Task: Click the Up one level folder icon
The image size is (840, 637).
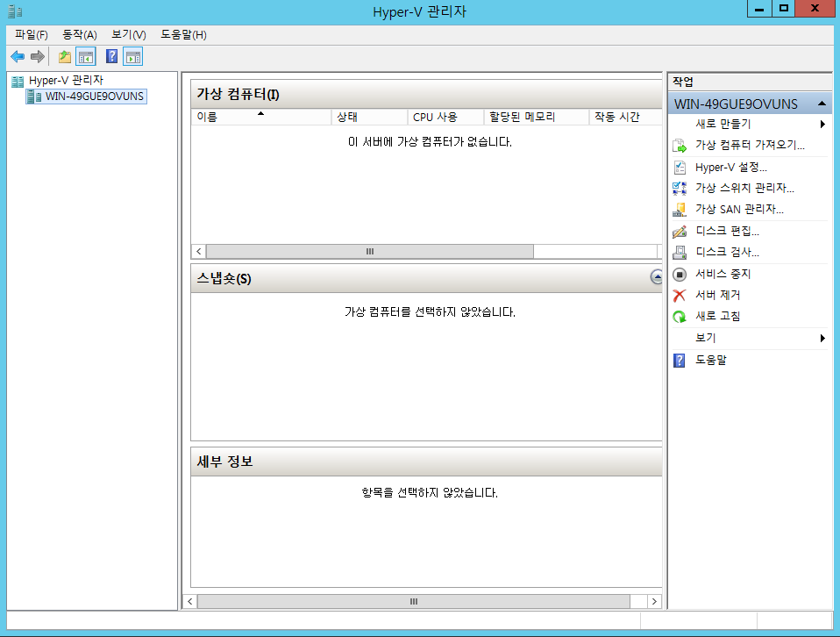Action: click(x=65, y=56)
